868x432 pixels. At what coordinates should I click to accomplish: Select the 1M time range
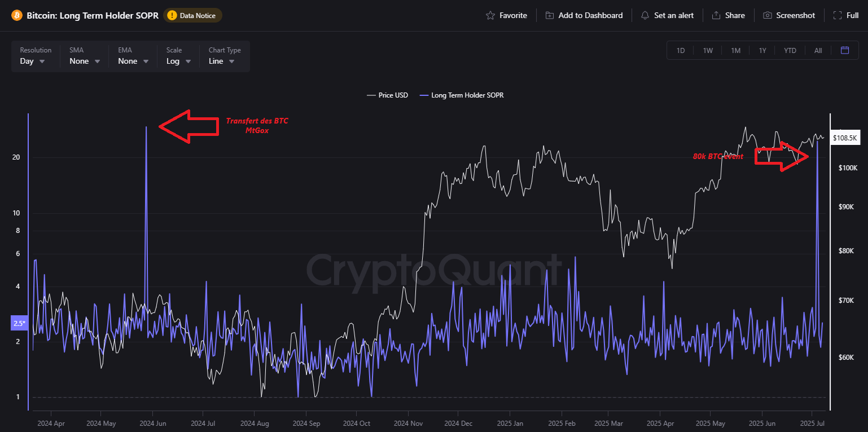point(735,50)
